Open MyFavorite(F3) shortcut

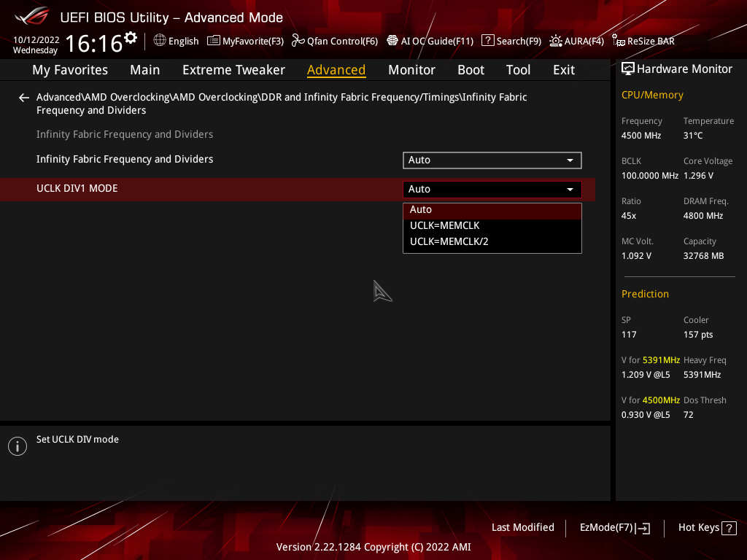[245, 41]
